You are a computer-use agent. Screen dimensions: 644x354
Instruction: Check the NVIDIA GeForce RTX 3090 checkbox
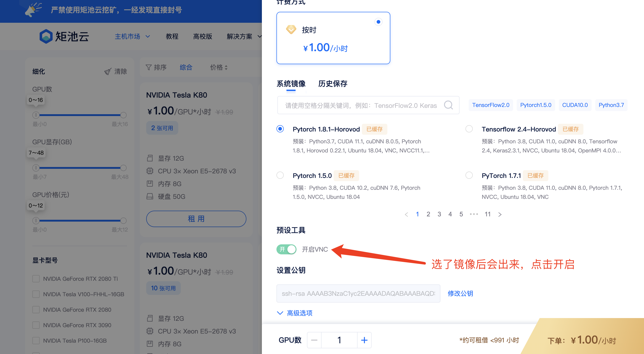pos(36,325)
